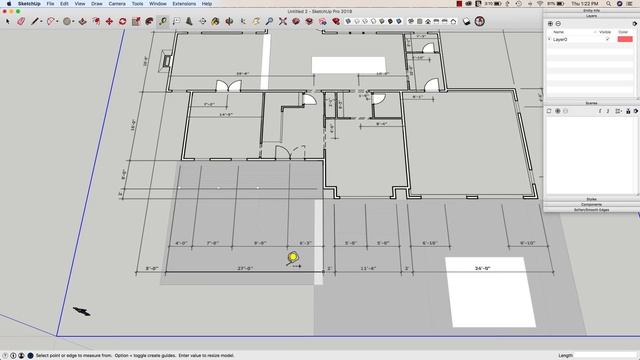The image size is (640, 360).
Task: Open the Camera menu
Action: (x=117, y=4)
